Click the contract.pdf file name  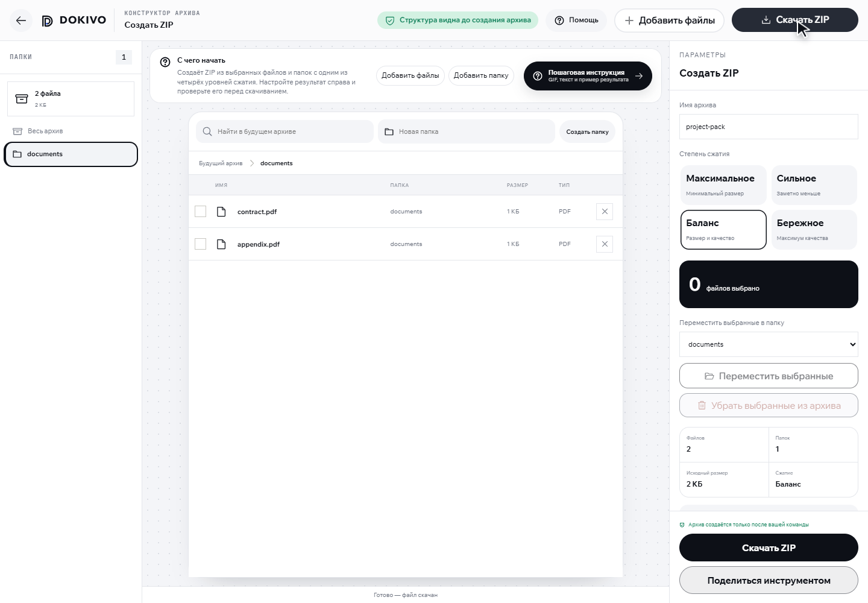[x=257, y=212]
